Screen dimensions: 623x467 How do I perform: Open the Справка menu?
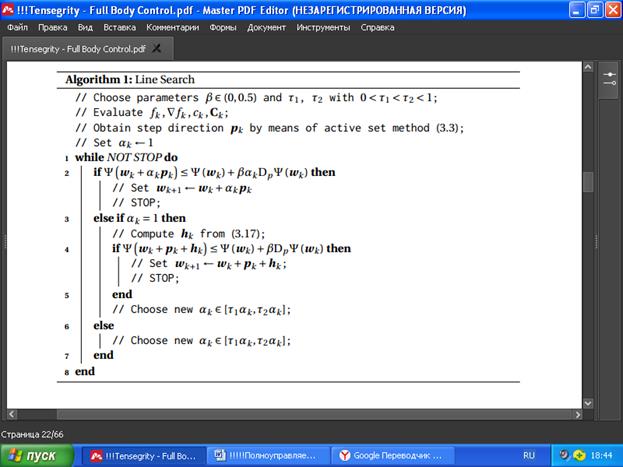coord(377,27)
